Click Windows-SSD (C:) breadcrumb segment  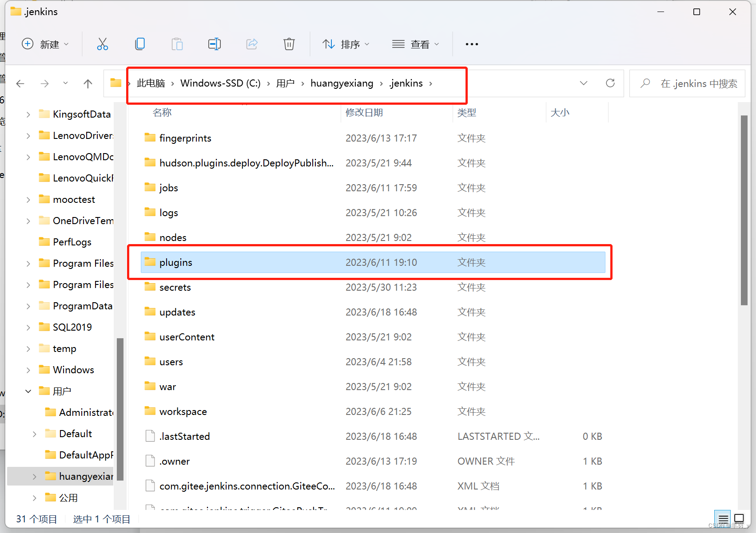coord(220,83)
